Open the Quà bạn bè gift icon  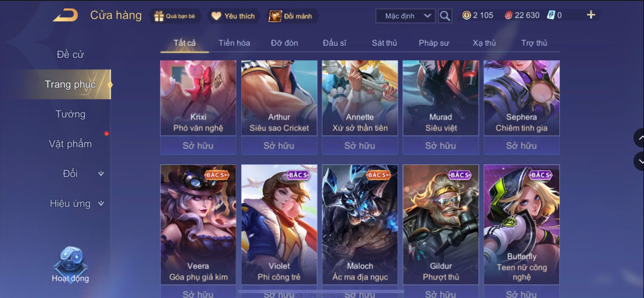pyautogui.click(x=159, y=16)
